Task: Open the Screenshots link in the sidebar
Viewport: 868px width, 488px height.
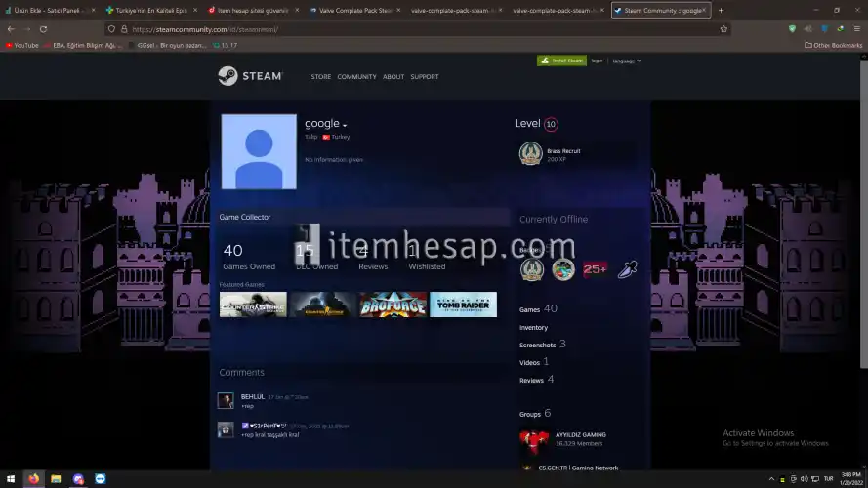Action: coord(537,345)
